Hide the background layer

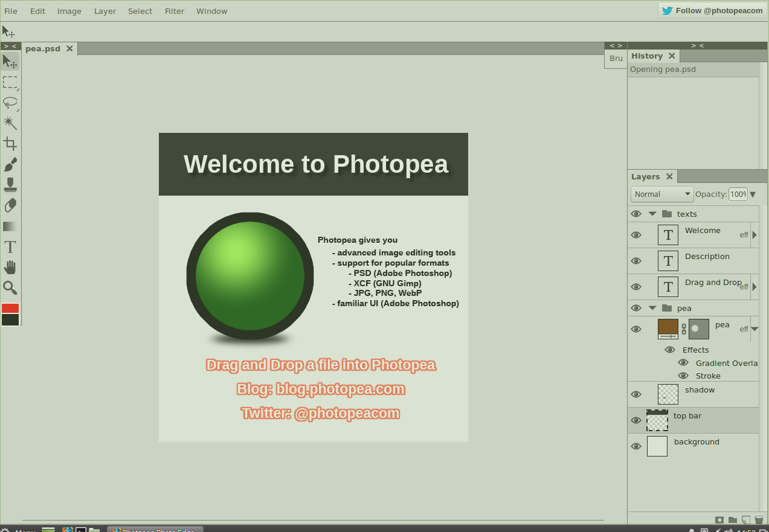pyautogui.click(x=636, y=446)
